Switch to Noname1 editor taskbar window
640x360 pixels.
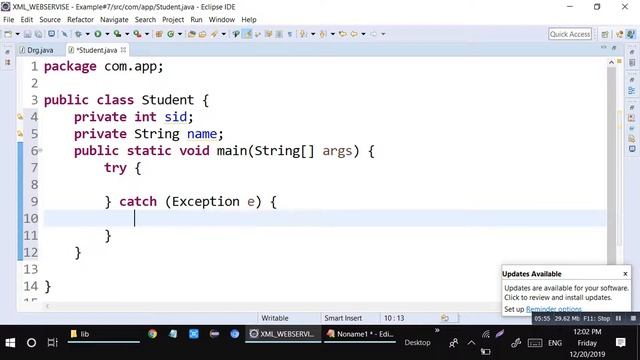(x=360, y=334)
